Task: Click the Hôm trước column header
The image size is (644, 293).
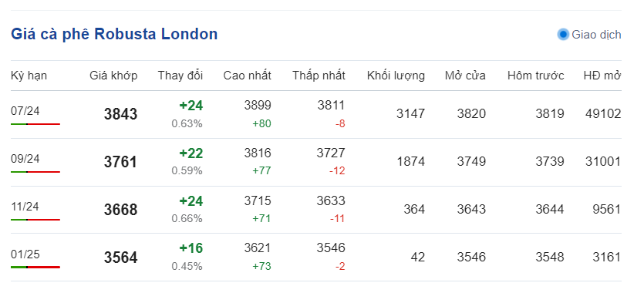Action: coord(535,76)
